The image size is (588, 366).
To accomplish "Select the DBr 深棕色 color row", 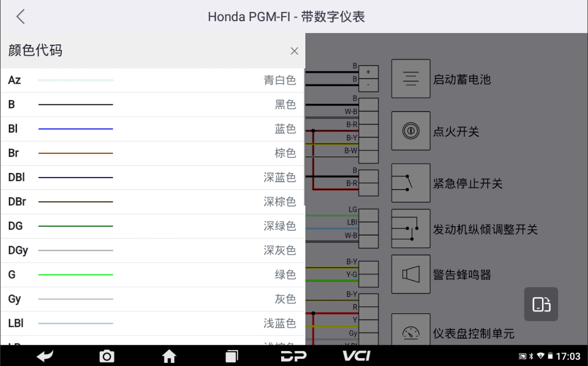I will tap(152, 202).
